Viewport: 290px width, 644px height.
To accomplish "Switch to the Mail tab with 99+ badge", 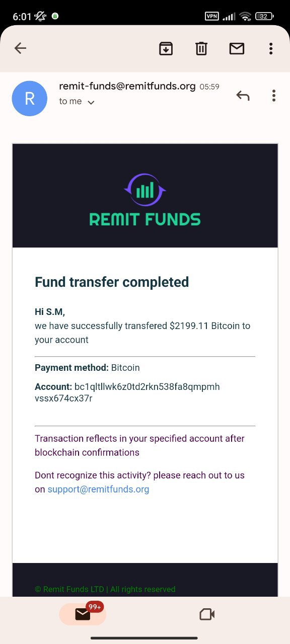I will click(x=83, y=614).
